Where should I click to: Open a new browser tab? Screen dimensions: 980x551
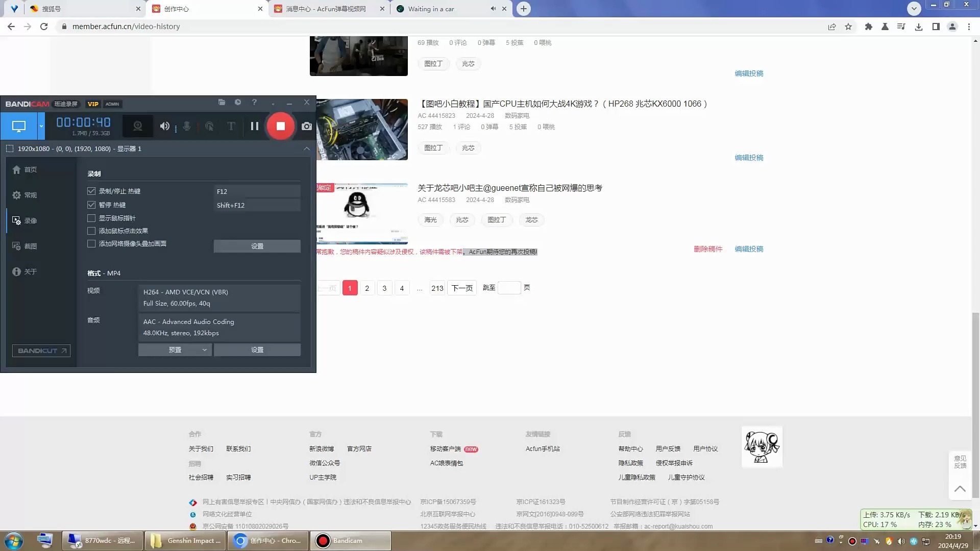[x=524, y=9]
